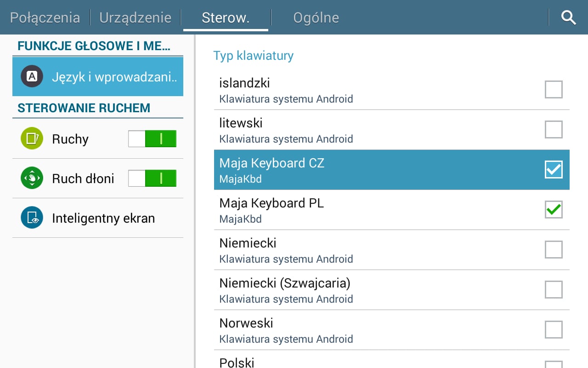Enable the Niemiecki keyboard checkbox

pyautogui.click(x=554, y=250)
